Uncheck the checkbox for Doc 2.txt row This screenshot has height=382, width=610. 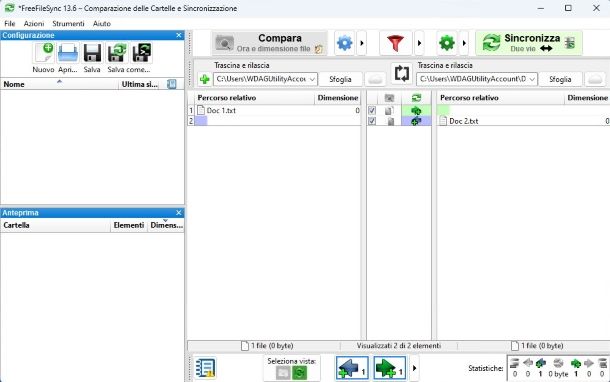point(372,121)
